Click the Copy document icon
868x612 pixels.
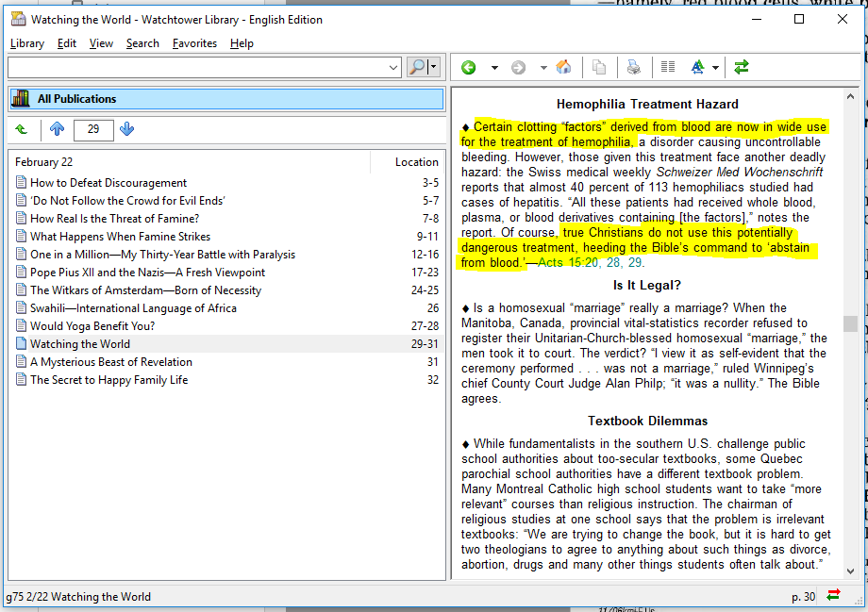pos(599,67)
